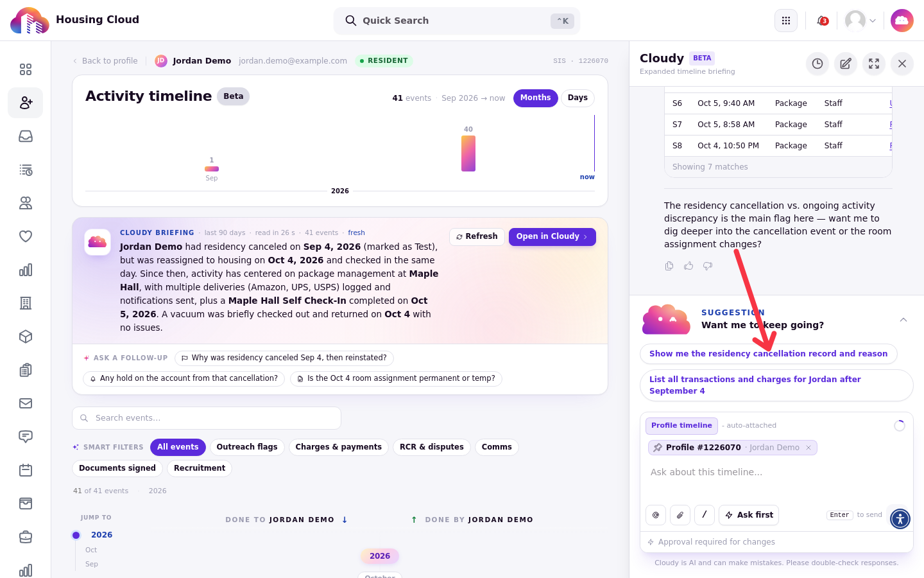Give thumbs up to Cloudy response

click(x=689, y=266)
